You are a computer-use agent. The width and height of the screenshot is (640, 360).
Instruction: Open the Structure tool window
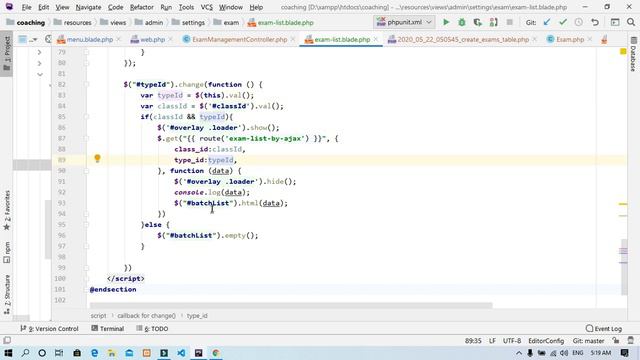[x=7, y=294]
